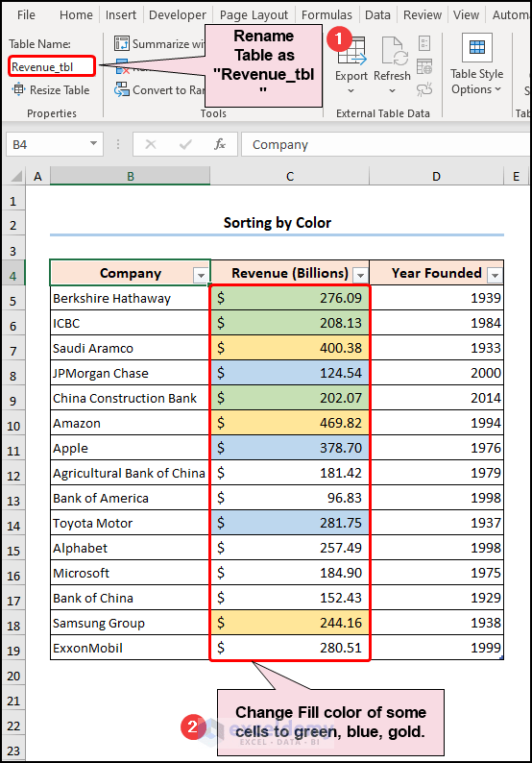Click the table Properties icon
Viewport: 532px width, 763px height.
pyautogui.click(x=424, y=43)
